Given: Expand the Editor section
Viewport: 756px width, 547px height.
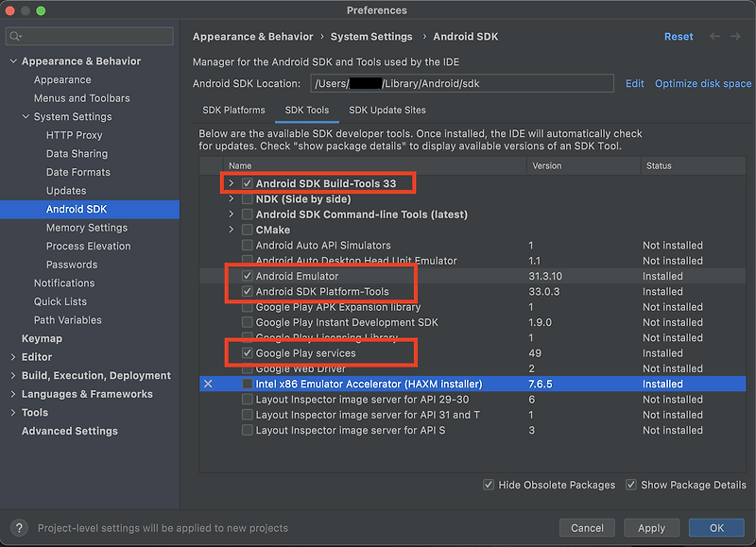Looking at the screenshot, I should point(13,357).
